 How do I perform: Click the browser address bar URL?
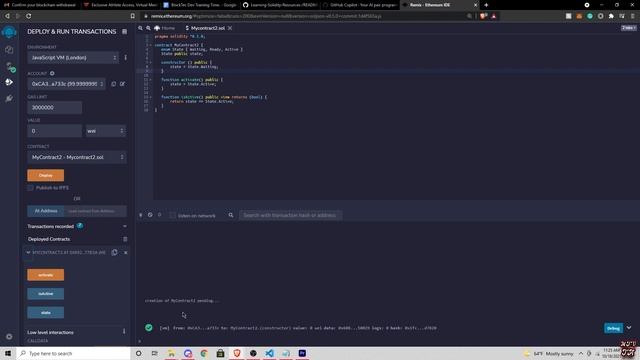pos(265,16)
